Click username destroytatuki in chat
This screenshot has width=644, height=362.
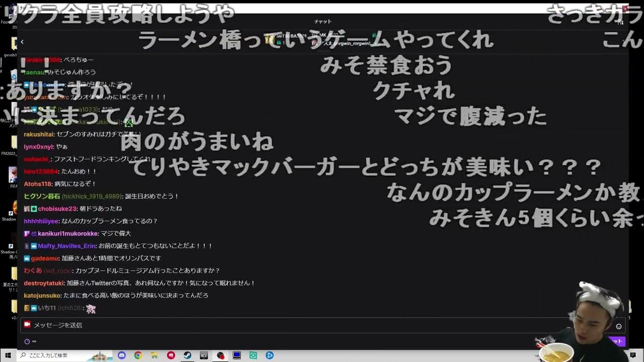[x=44, y=283]
